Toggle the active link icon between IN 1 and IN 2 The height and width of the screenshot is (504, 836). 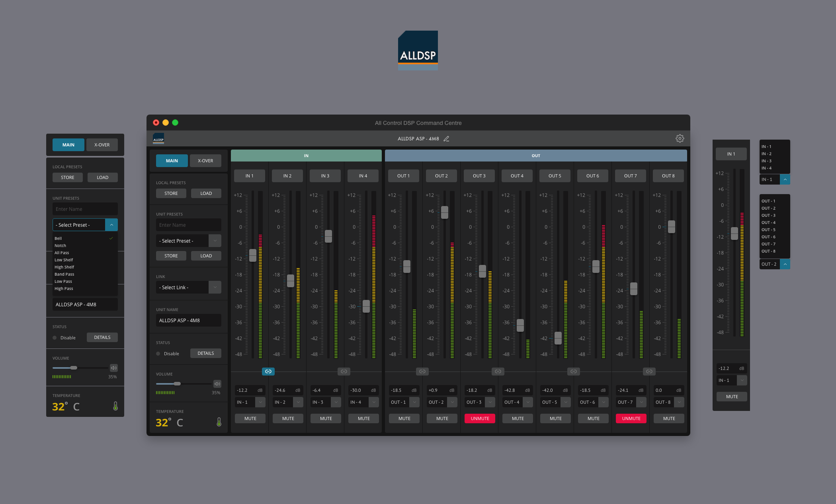(268, 372)
